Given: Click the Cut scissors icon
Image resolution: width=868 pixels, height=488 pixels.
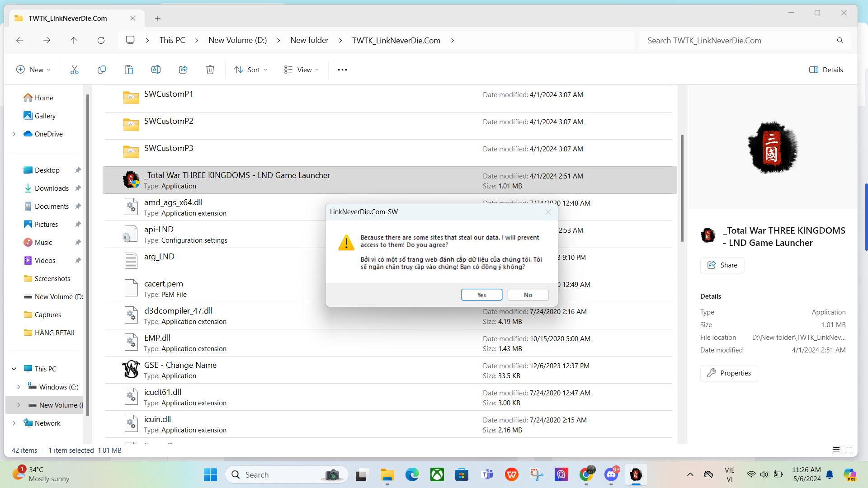Looking at the screenshot, I should click(x=75, y=70).
